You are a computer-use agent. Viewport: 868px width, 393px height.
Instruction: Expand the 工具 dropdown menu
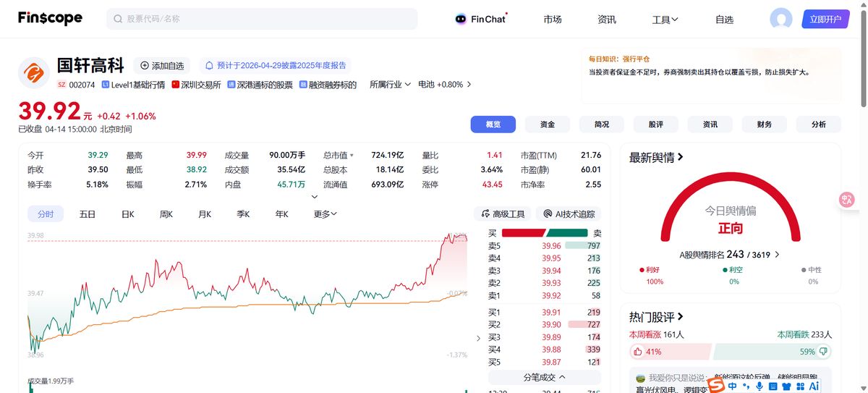click(665, 20)
